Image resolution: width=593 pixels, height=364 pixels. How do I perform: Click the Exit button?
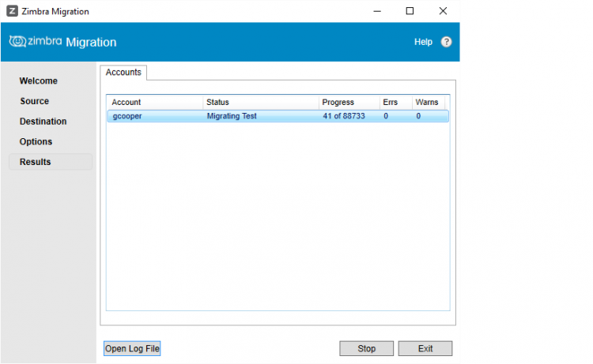(x=425, y=348)
